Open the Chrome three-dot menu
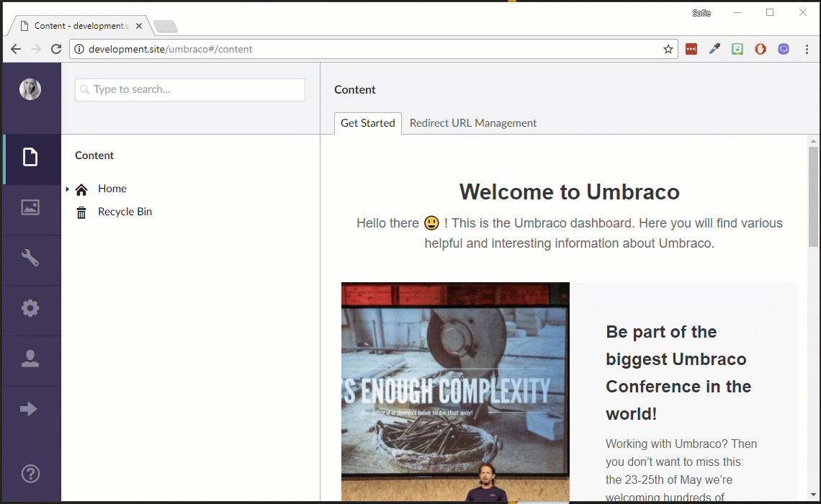The image size is (821, 504). (807, 49)
